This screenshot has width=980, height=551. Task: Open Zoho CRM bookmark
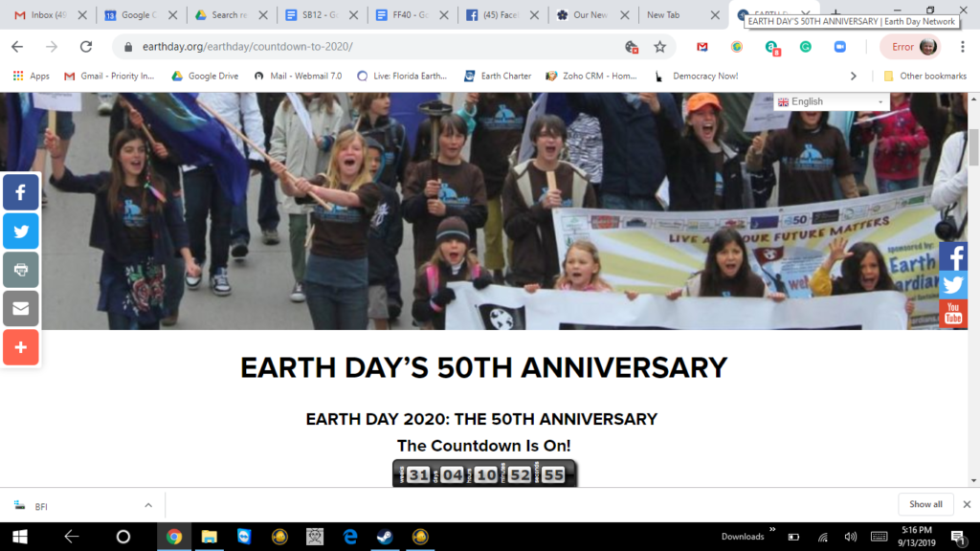point(591,77)
